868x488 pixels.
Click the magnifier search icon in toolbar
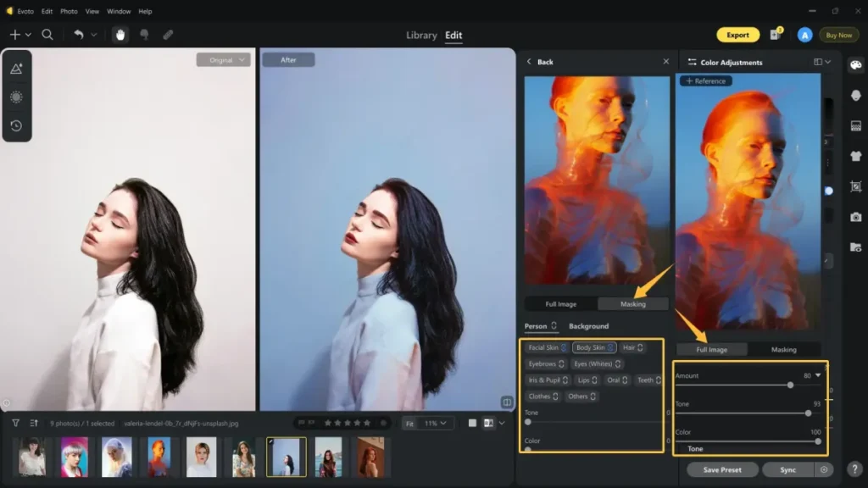[47, 35]
